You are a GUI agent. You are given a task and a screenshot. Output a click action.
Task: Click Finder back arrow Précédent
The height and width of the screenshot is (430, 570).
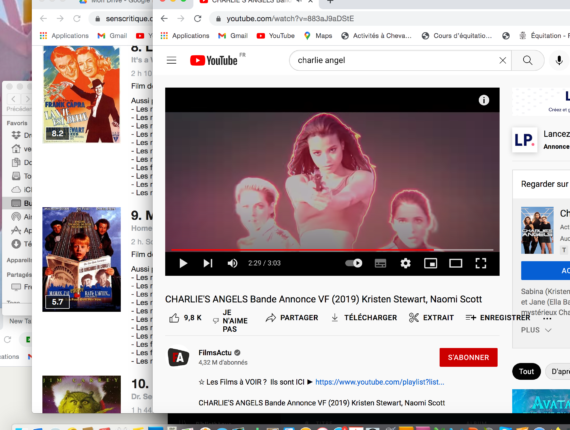click(x=13, y=99)
